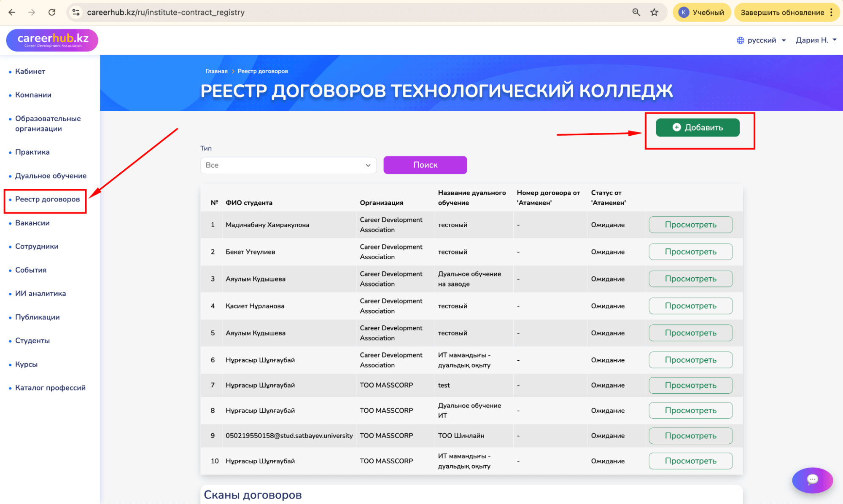Click the browser back arrow

(12, 12)
